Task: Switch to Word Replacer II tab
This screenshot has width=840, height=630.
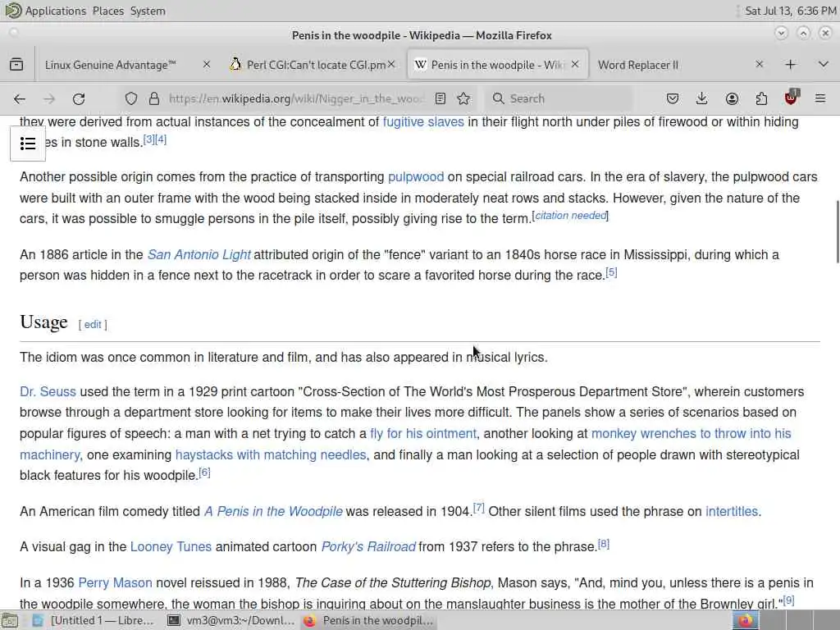Action: click(x=638, y=65)
